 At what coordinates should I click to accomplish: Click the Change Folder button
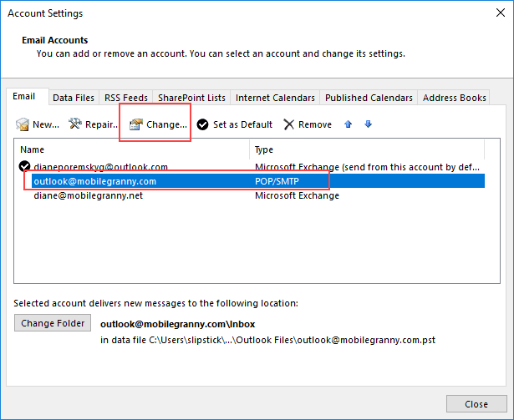(53, 323)
